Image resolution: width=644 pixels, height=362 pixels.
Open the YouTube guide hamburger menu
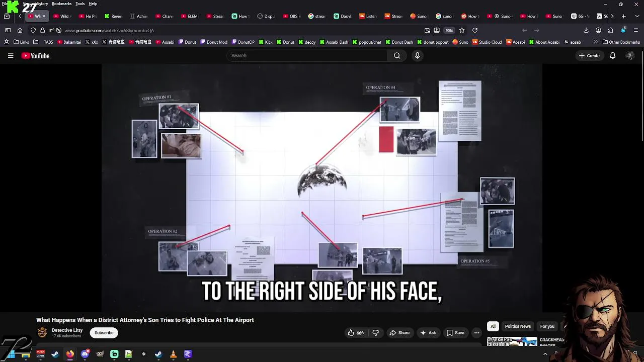pyautogui.click(x=11, y=56)
